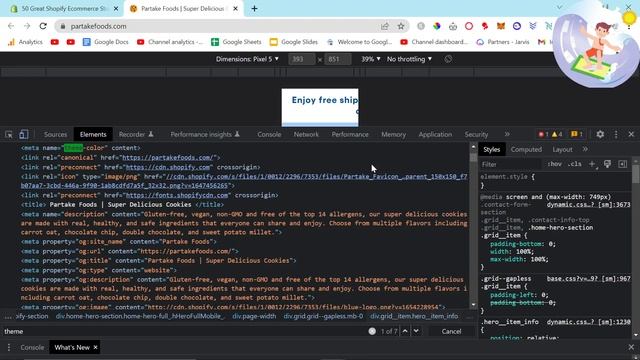The height and width of the screenshot is (360, 640).
Task: Go to next search result arrow
Action: (x=416, y=331)
